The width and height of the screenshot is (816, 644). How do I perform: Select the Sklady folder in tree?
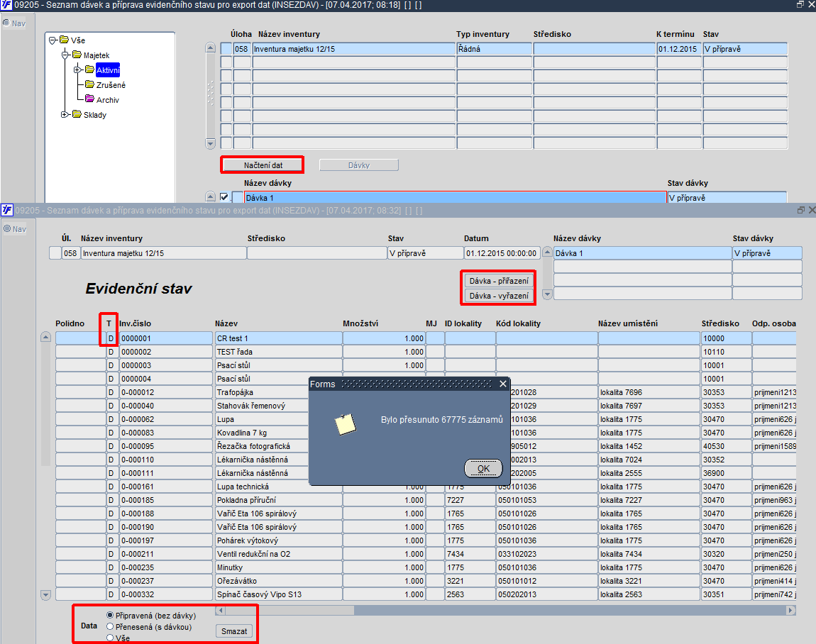(94, 115)
